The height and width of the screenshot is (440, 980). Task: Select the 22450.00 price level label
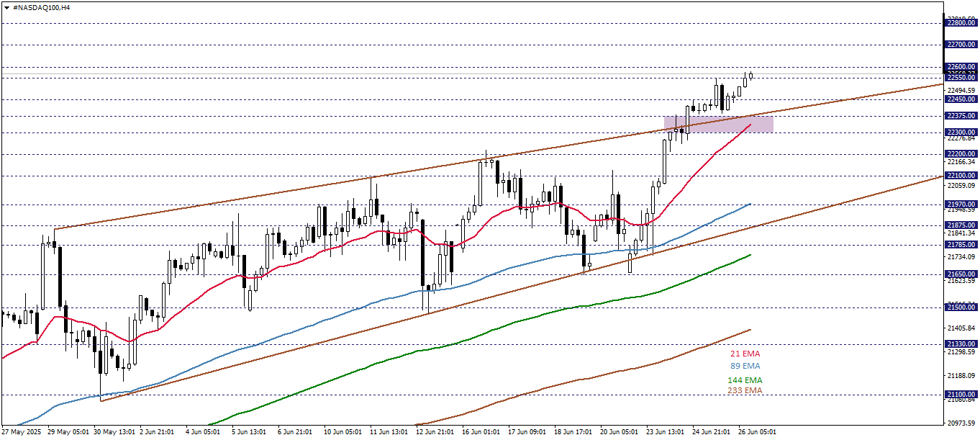pyautogui.click(x=961, y=99)
